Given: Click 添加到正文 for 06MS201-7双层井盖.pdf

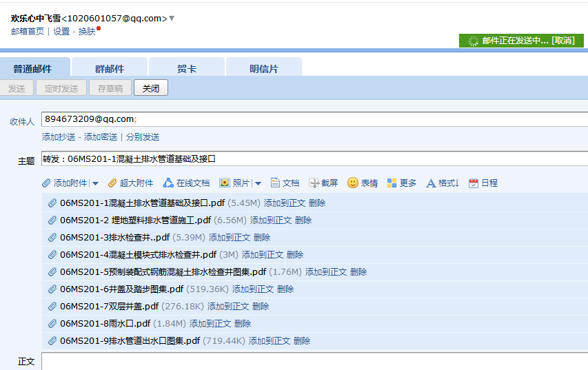Looking at the screenshot, I should pyautogui.click(x=228, y=307).
